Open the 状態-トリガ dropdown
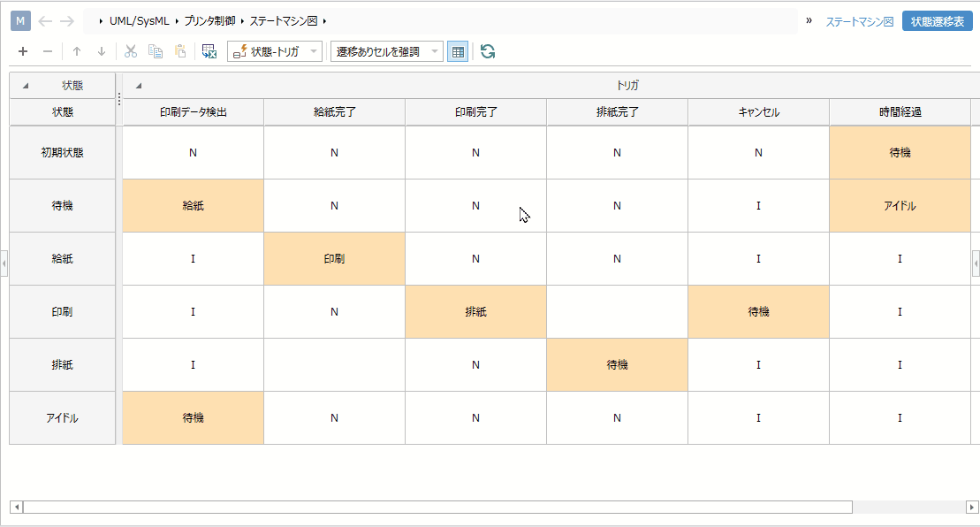 (x=274, y=52)
